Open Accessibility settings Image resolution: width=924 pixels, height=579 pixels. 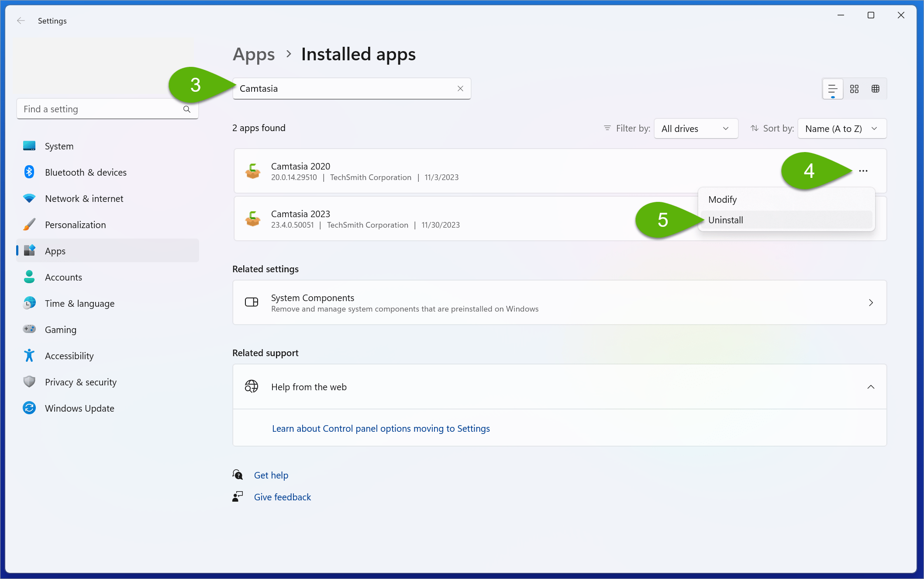coord(69,356)
